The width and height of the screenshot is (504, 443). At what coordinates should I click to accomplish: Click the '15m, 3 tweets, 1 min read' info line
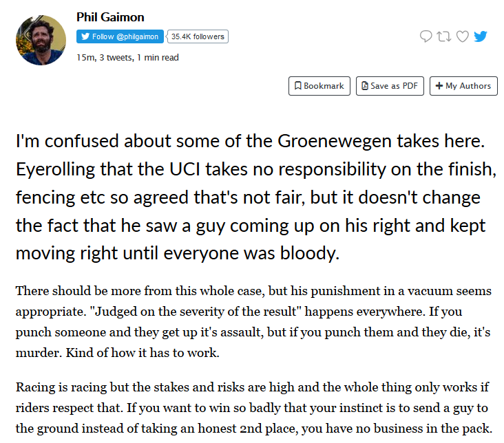[127, 57]
